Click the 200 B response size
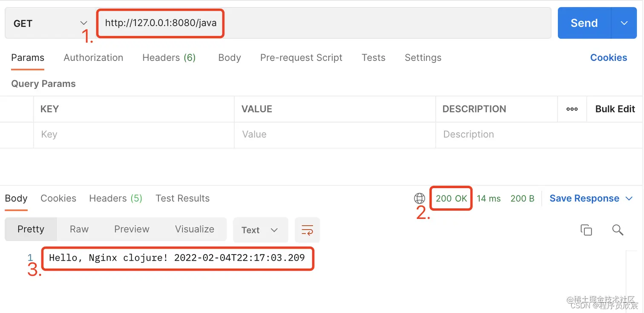Screen dimensions: 644x313 tap(522, 198)
